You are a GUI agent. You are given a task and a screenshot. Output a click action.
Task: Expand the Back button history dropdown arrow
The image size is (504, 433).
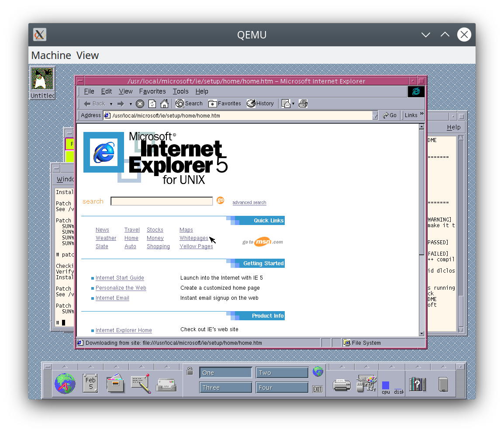click(x=111, y=104)
